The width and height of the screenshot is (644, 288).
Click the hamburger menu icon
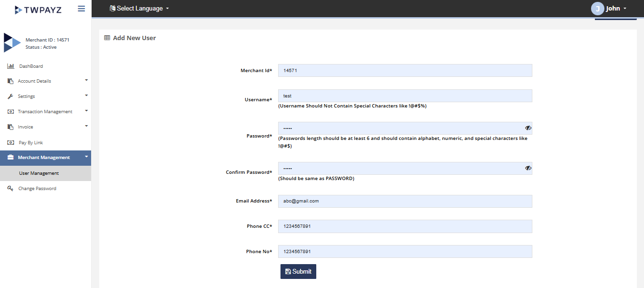coord(81,9)
